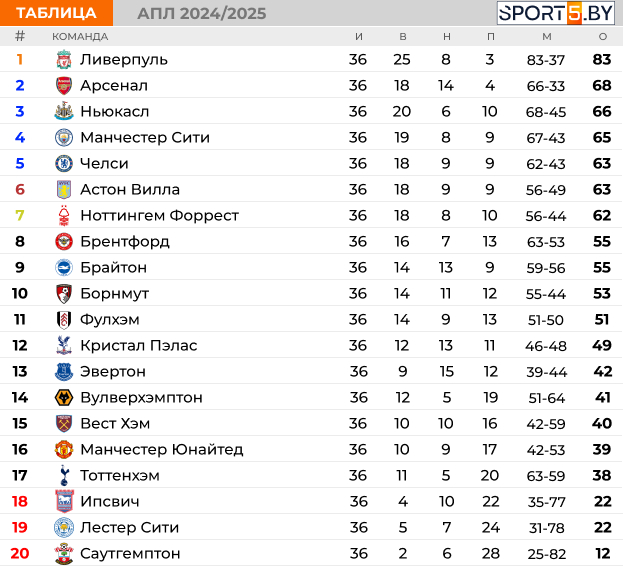Open team Кристал Пэлас
The width and height of the screenshot is (623, 566).
point(139,346)
